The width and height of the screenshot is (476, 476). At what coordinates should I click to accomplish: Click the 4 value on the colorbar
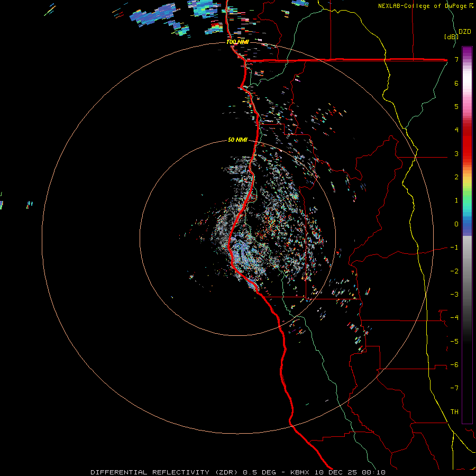(x=456, y=130)
